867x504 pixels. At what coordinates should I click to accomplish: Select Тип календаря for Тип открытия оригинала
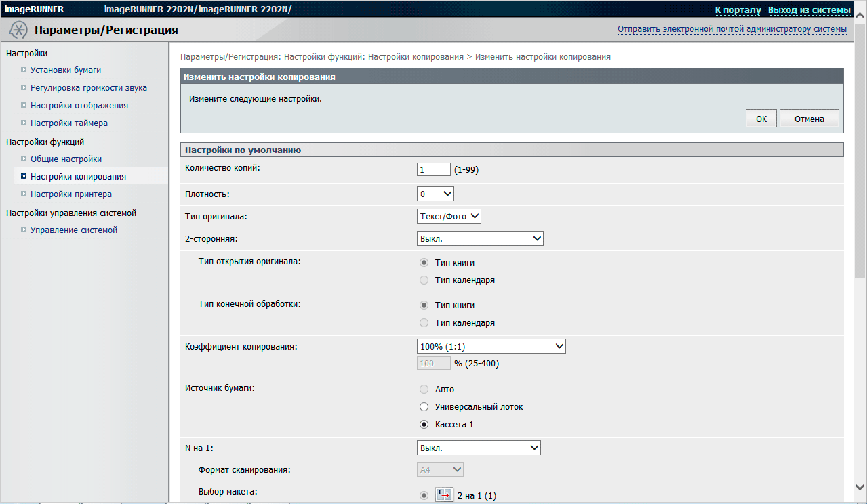coord(424,280)
